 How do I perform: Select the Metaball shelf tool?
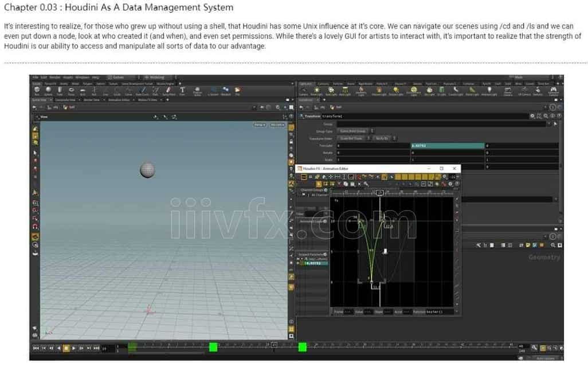point(226,91)
